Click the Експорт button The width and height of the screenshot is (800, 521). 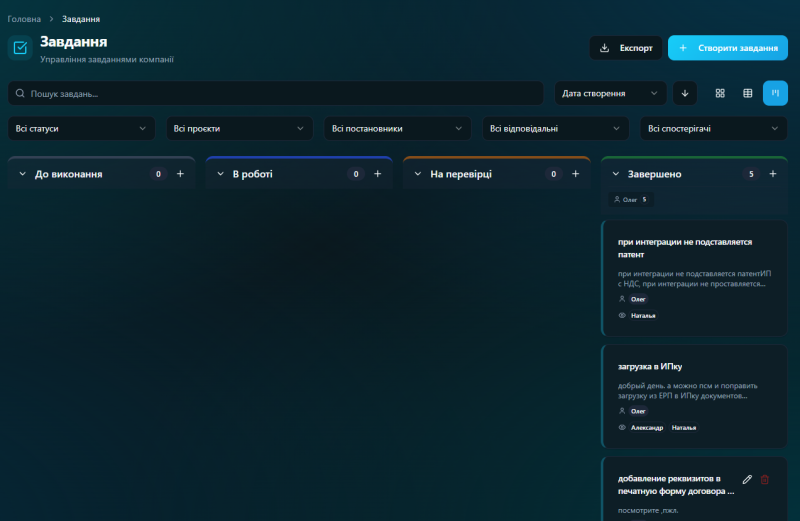[x=626, y=48]
